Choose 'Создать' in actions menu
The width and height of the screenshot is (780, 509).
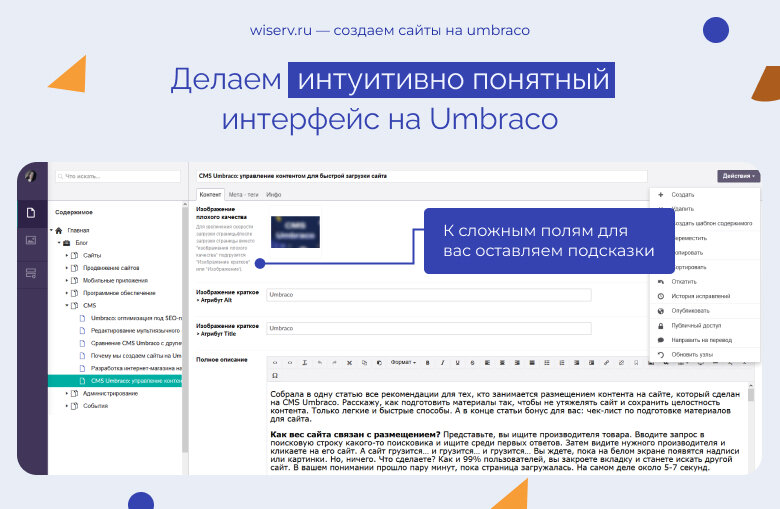705,195
